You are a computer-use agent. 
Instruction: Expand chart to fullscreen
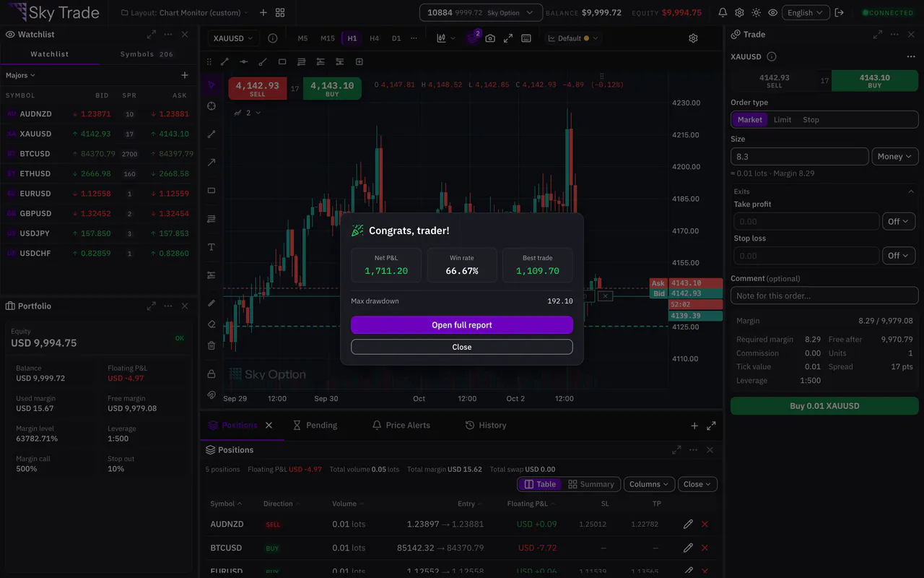point(508,38)
